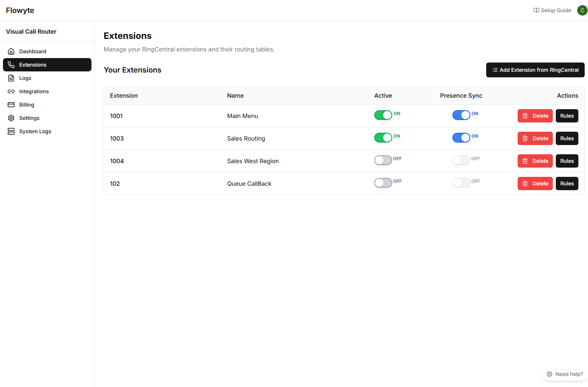Screen dimensions: 588x387
Task: Delete the Main Menu extension
Action: [535, 116]
